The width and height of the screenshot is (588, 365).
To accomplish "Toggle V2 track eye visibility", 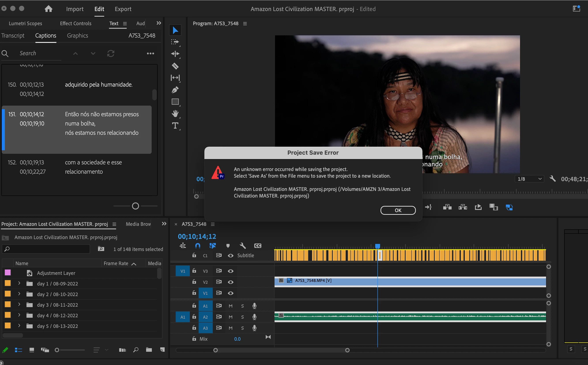I will pyautogui.click(x=230, y=282).
